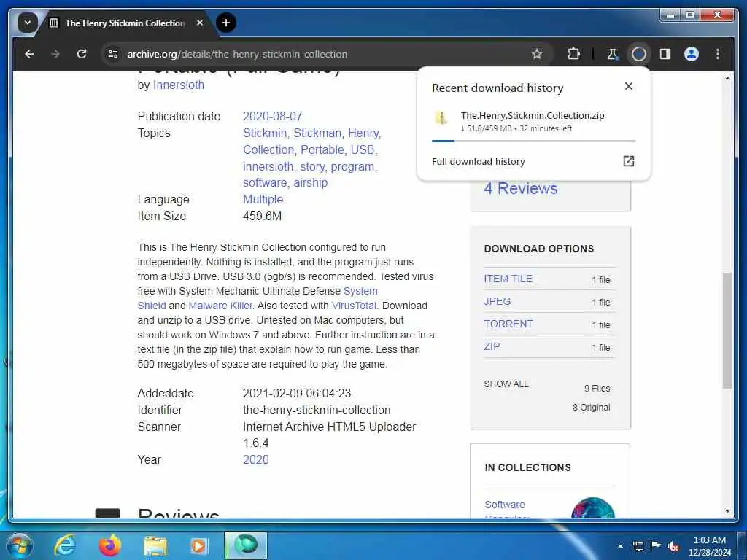
Task: Click SHOW ALL download files
Action: coord(506,384)
